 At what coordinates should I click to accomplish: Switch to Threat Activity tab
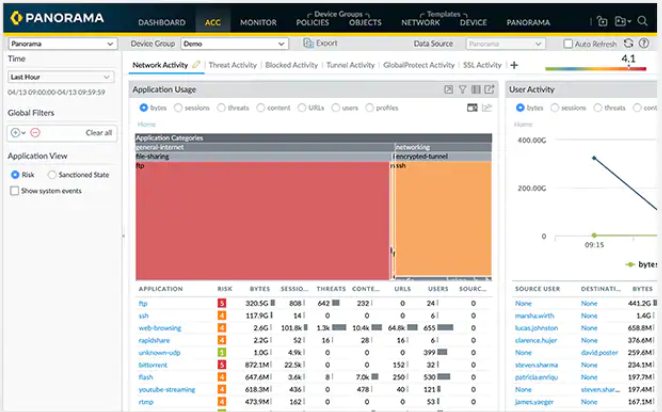click(x=232, y=65)
